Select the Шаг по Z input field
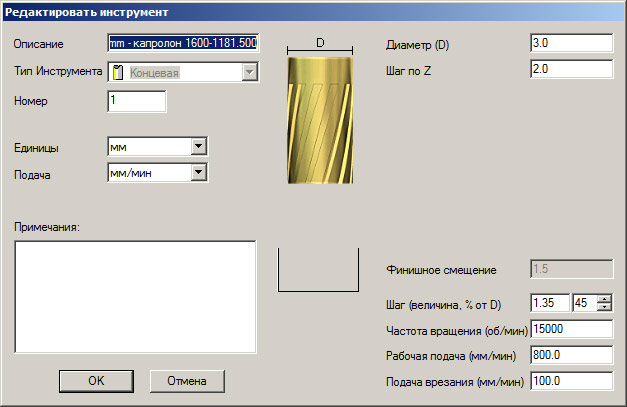627x407 pixels. [x=571, y=70]
